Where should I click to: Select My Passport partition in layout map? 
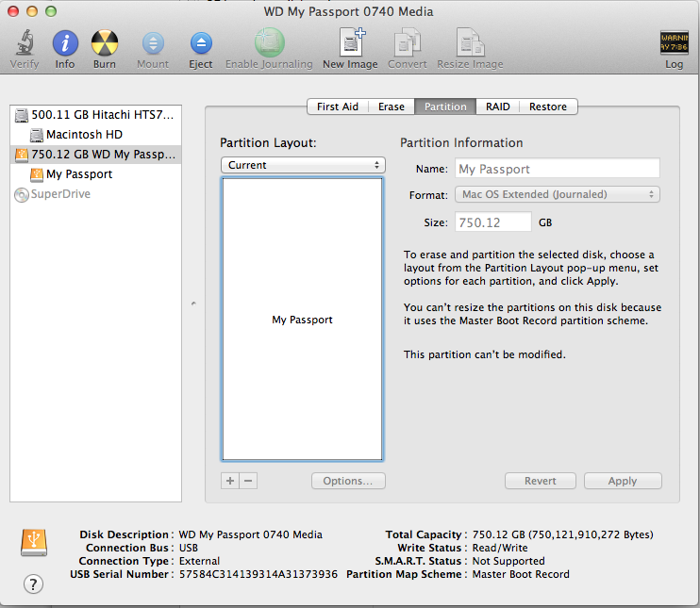tap(303, 320)
